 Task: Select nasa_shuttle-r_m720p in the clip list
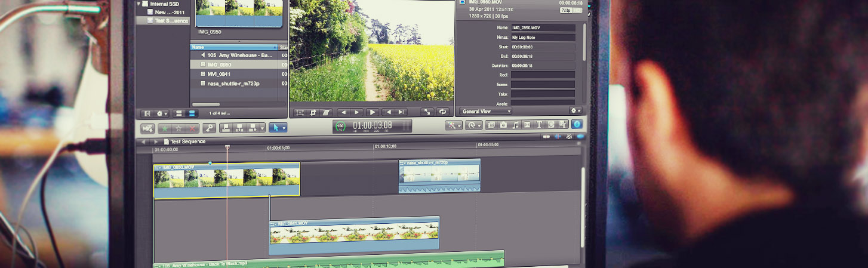click(239, 84)
